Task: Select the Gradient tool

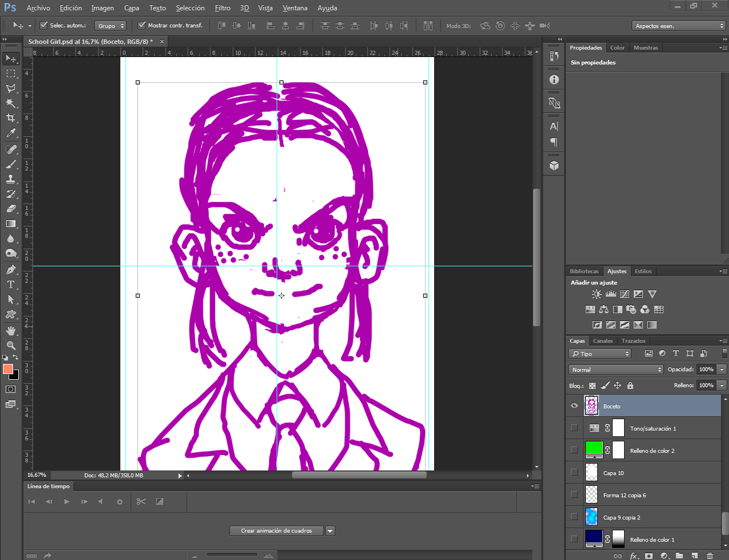Action: coord(11,224)
